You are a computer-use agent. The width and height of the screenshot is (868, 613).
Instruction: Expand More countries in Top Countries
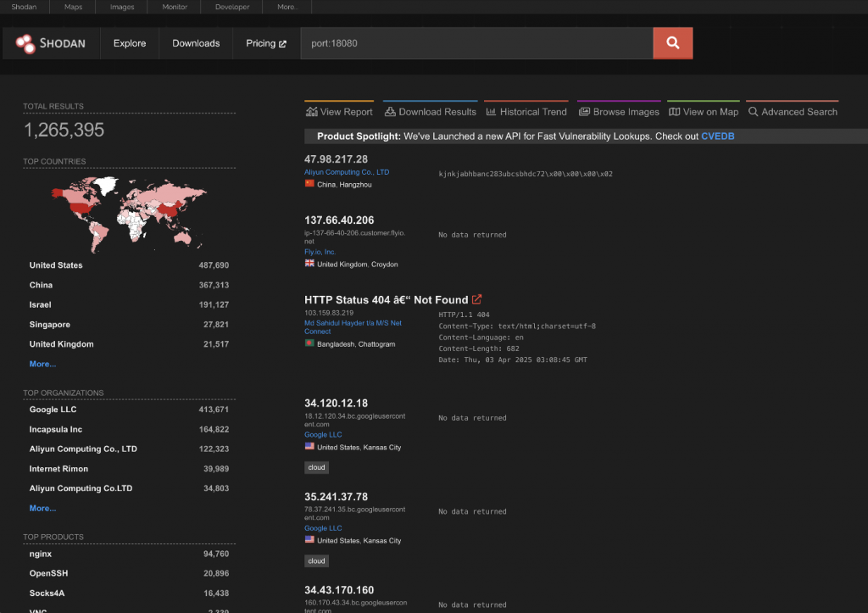coord(42,364)
